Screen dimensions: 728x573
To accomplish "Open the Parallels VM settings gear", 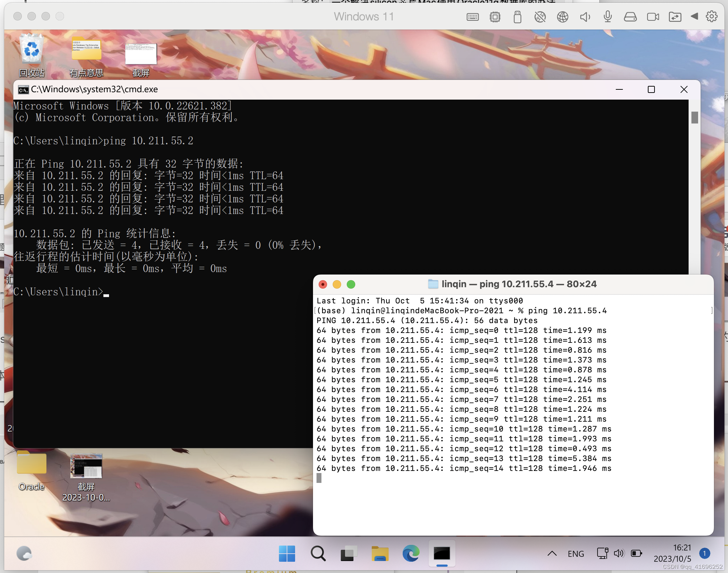I will pos(711,16).
